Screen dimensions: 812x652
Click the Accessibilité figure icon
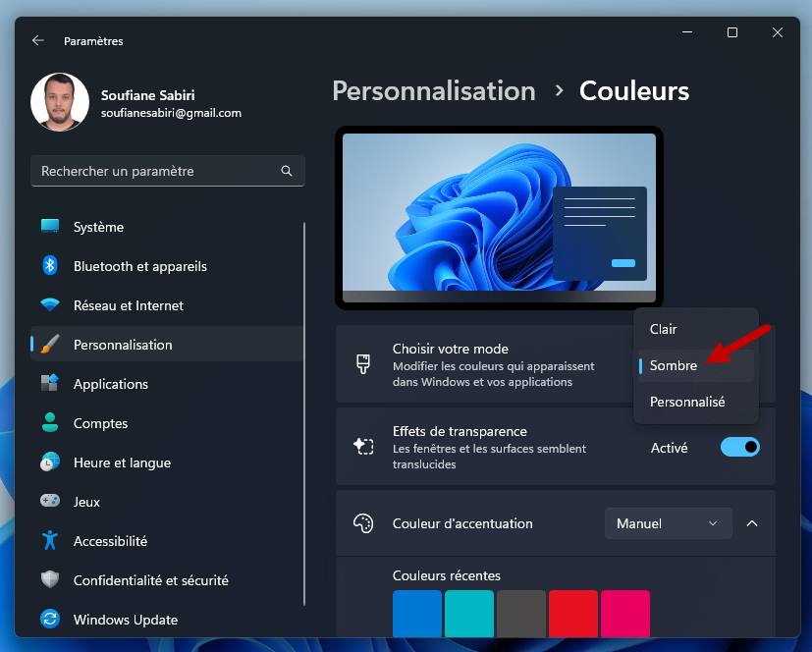(x=50, y=541)
